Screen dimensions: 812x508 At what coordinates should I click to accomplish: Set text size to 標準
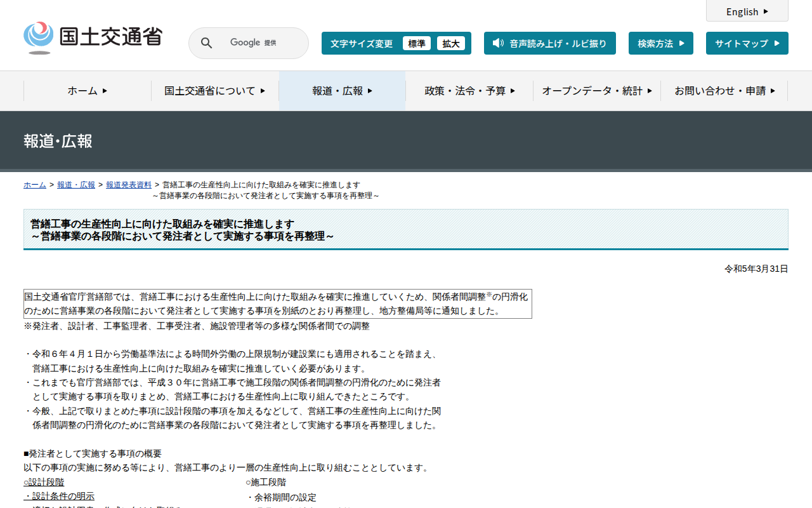(417, 43)
